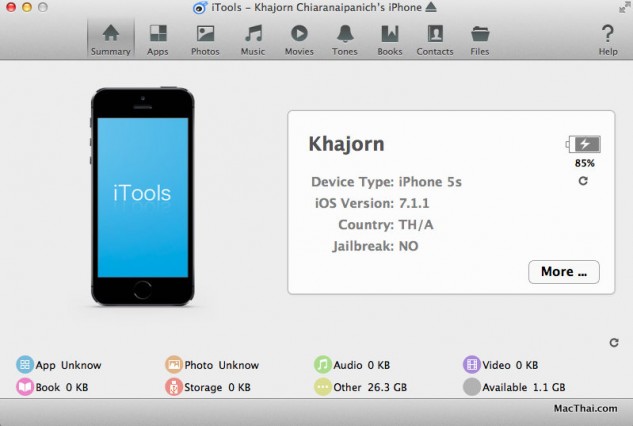Viewport: 633px width, 426px height.
Task: Click the Video storage category icon
Action: 472,365
